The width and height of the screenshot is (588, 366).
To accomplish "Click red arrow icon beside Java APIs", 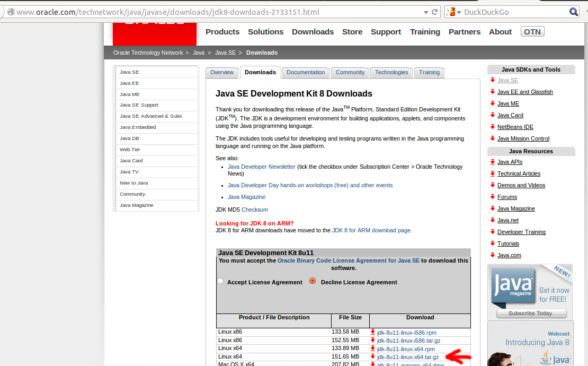I will [x=492, y=162].
